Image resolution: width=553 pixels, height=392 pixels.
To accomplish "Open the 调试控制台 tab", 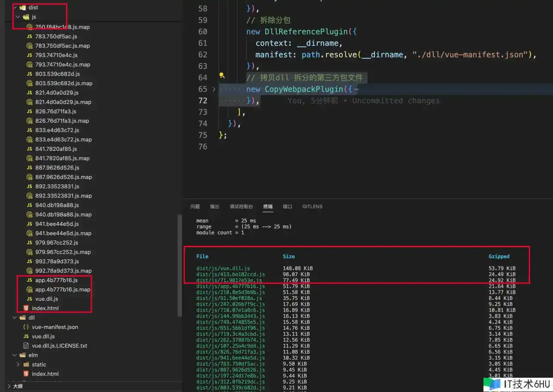I will pos(241,207).
